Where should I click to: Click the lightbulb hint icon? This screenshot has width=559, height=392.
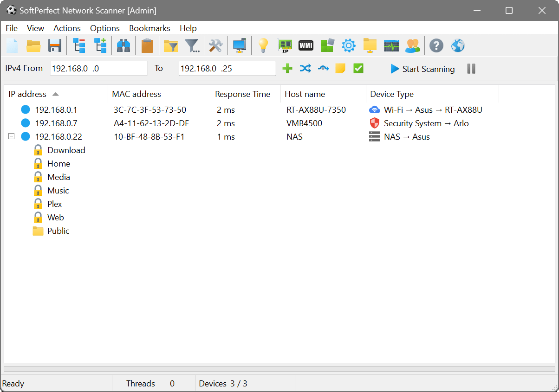pyautogui.click(x=263, y=45)
